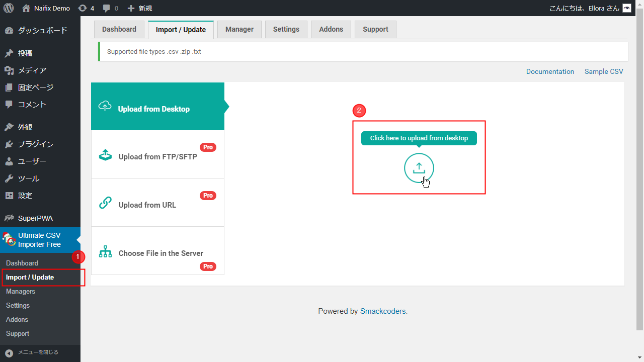Click the ユーザー person icon
Viewport: 644px width, 362px height.
pos(9,161)
